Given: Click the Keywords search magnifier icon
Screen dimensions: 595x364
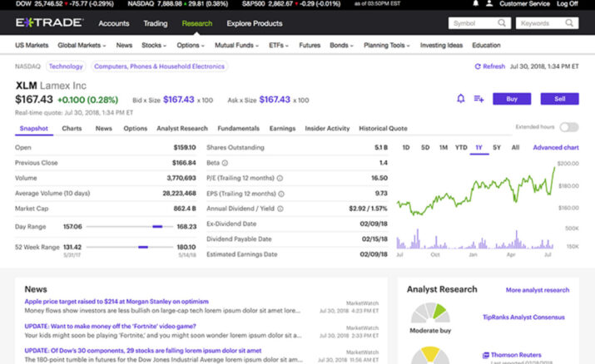Looking at the screenshot, I should click(569, 23).
